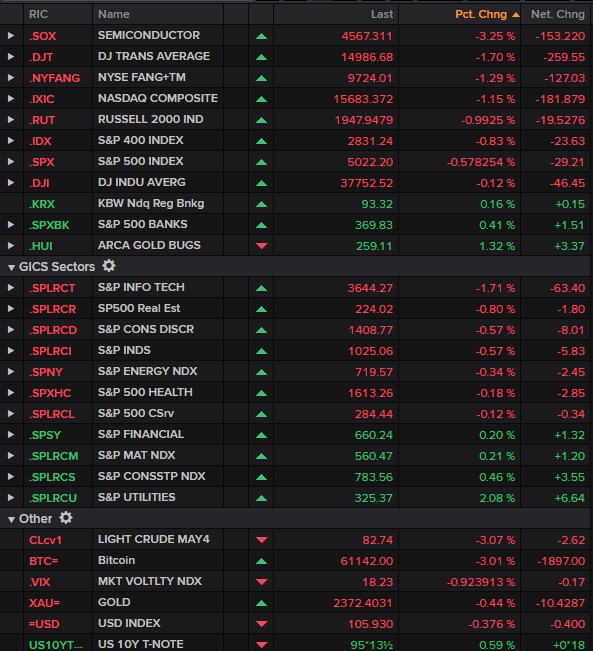Screen dimensions: 593x651
Task: Select GOLD last value 2372.4031
Action: tap(363, 603)
